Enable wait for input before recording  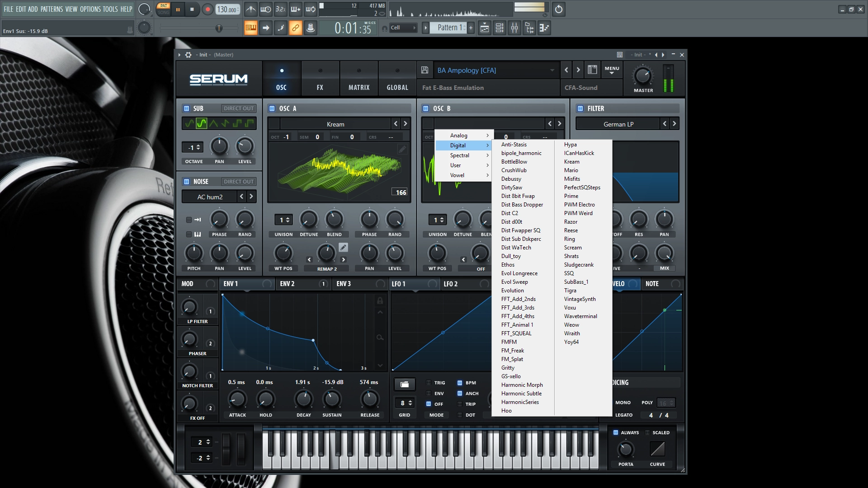[266, 9]
